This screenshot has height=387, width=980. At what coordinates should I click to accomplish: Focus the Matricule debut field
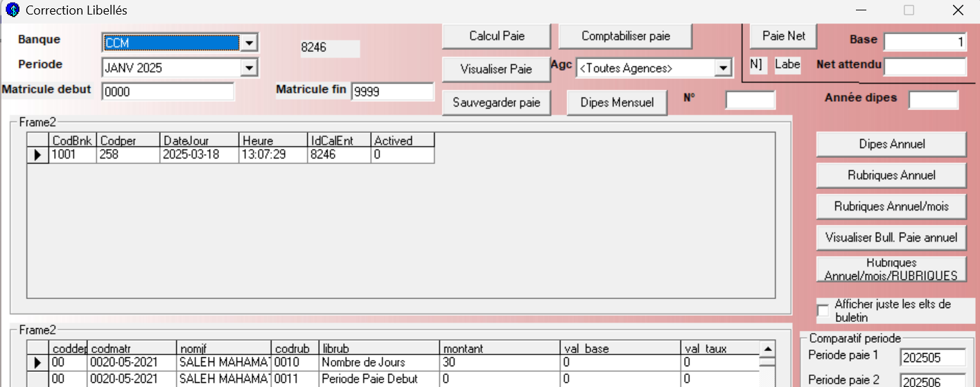[x=168, y=91]
